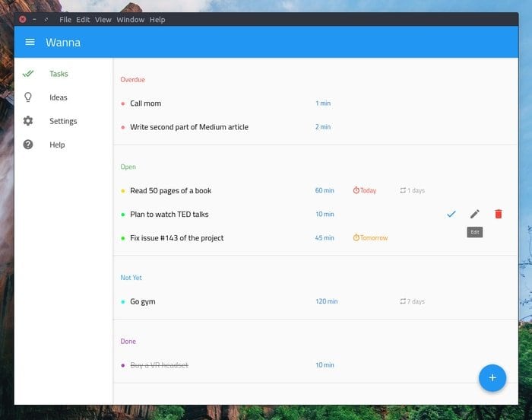Image resolution: width=532 pixels, height=420 pixels.
Task: Go to the Ideas section
Action: pyautogui.click(x=59, y=97)
